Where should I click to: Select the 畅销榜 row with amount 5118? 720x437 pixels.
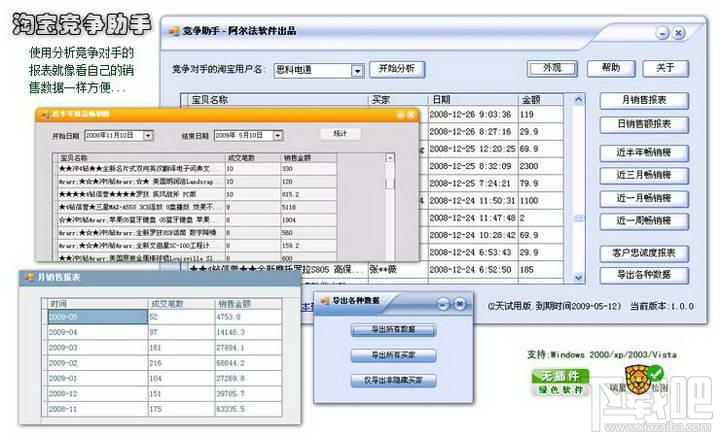[x=196, y=207]
